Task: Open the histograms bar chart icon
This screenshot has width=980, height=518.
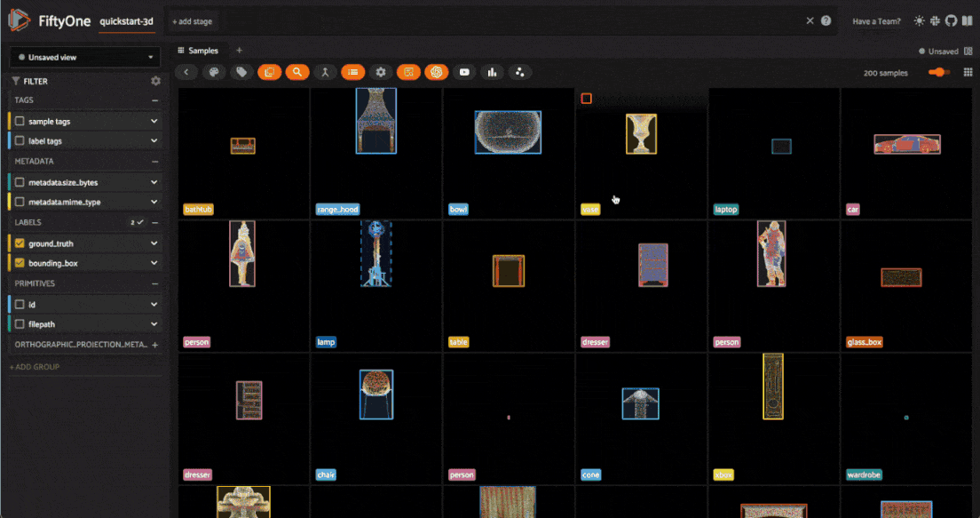Action: (x=493, y=73)
